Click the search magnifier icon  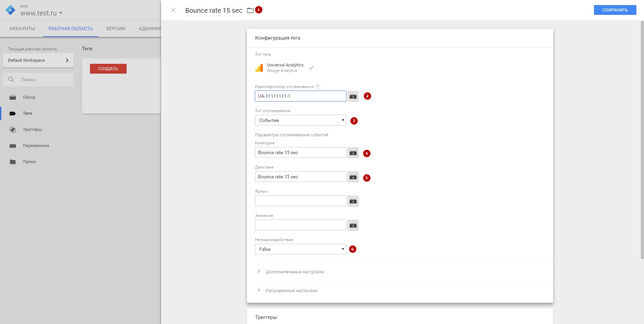tap(11, 80)
